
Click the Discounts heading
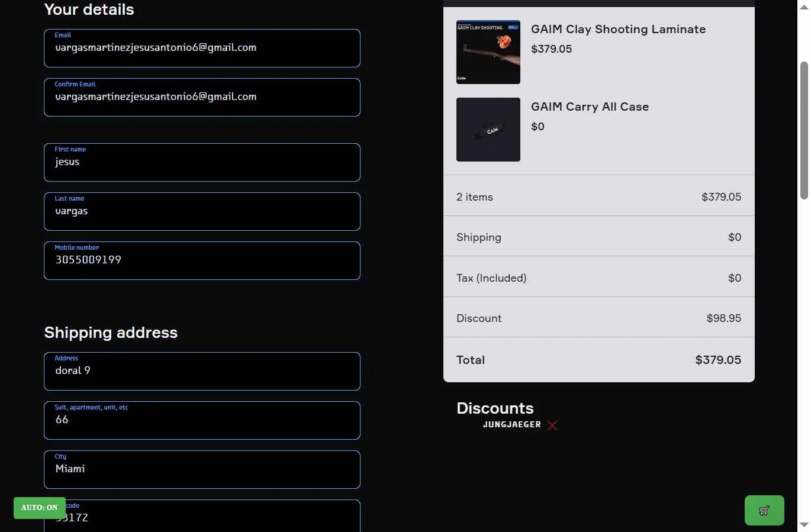(495, 408)
